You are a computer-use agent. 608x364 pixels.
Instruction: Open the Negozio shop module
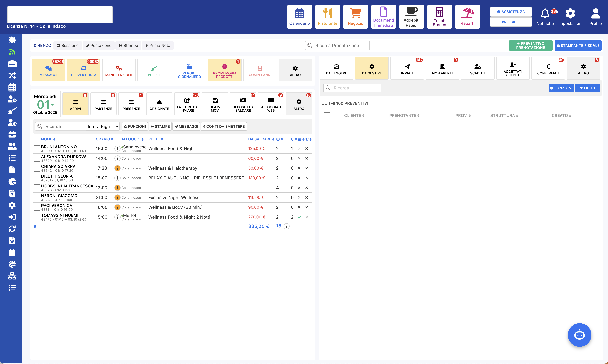pyautogui.click(x=355, y=17)
